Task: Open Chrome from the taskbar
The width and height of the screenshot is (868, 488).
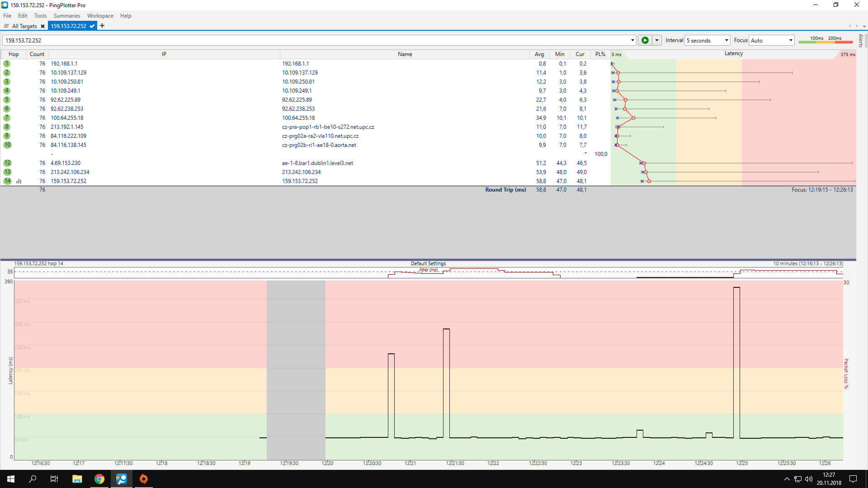Action: [x=99, y=479]
